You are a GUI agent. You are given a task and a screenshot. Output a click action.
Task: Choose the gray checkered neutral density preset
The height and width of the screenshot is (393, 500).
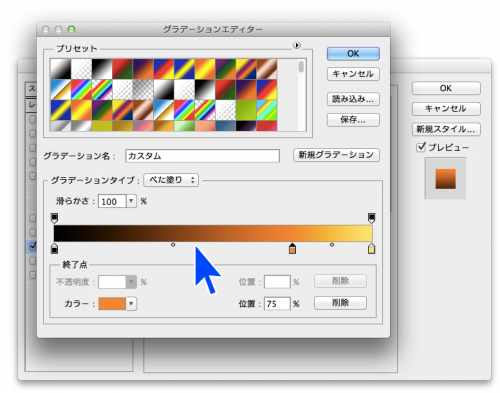click(143, 90)
